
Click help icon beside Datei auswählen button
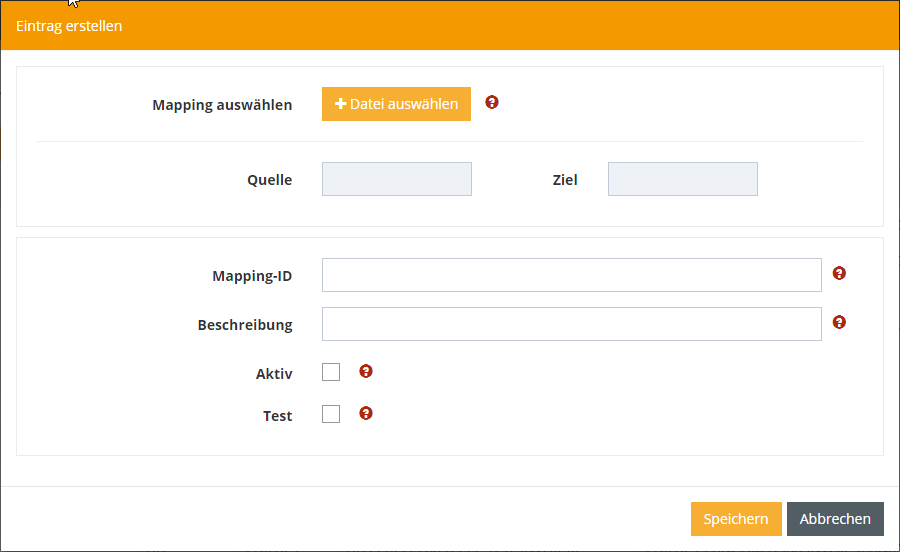492,103
